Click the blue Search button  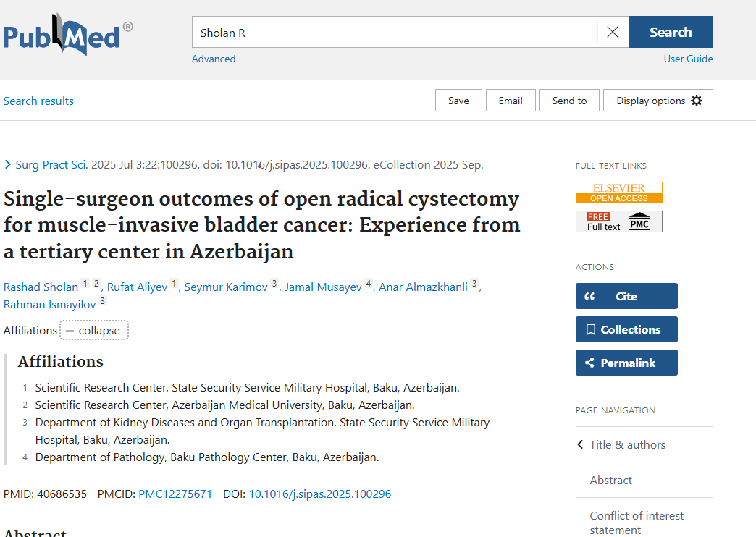[671, 32]
